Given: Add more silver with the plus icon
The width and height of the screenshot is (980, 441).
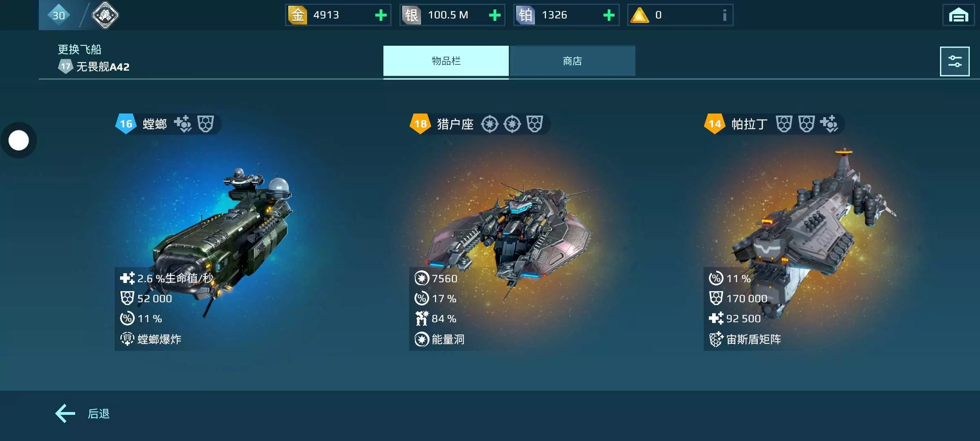Looking at the screenshot, I should (494, 15).
